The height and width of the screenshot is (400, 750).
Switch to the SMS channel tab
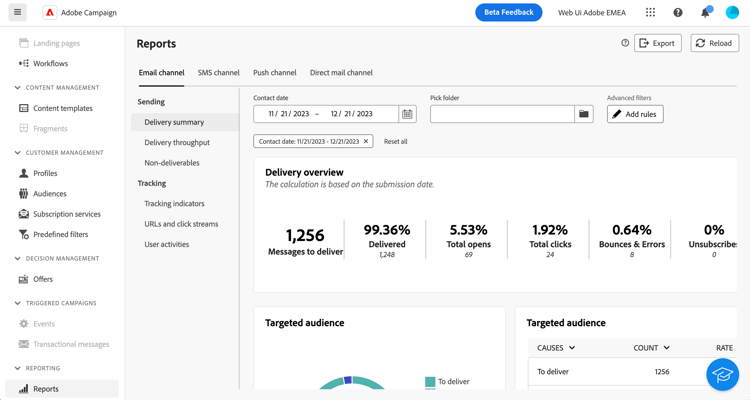point(218,73)
